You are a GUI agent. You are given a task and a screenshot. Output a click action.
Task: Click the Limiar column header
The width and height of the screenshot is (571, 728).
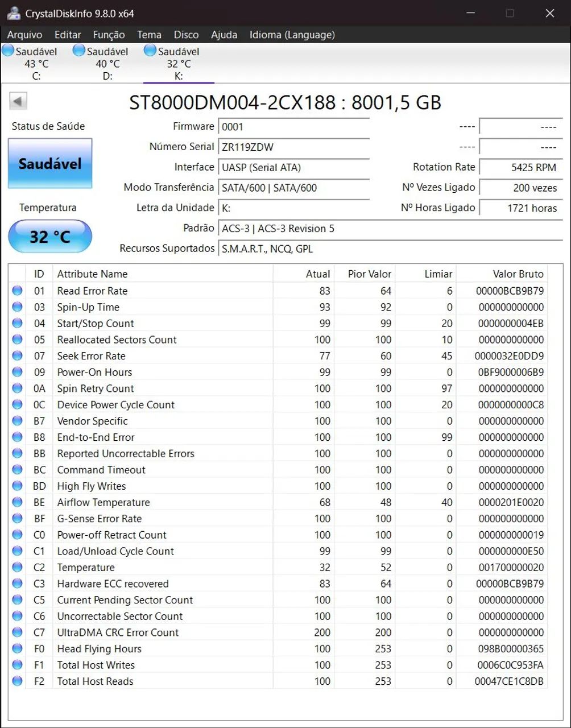426,274
